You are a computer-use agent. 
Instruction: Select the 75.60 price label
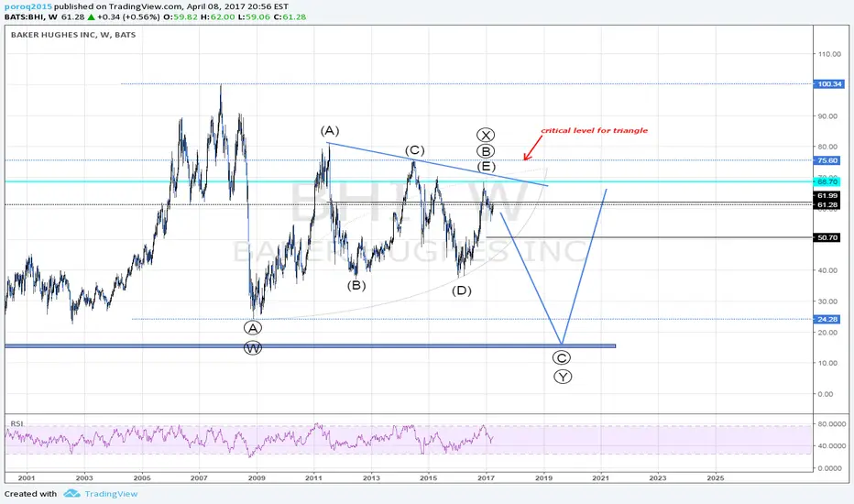tap(827, 160)
